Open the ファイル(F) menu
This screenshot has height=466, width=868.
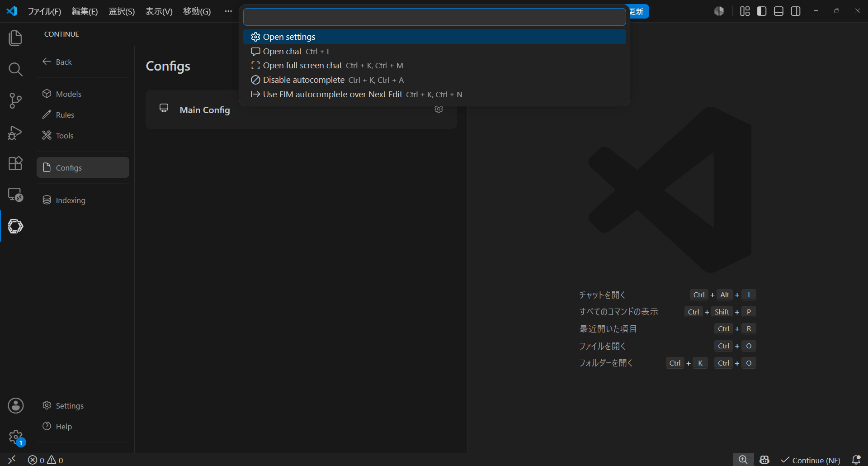(x=44, y=11)
